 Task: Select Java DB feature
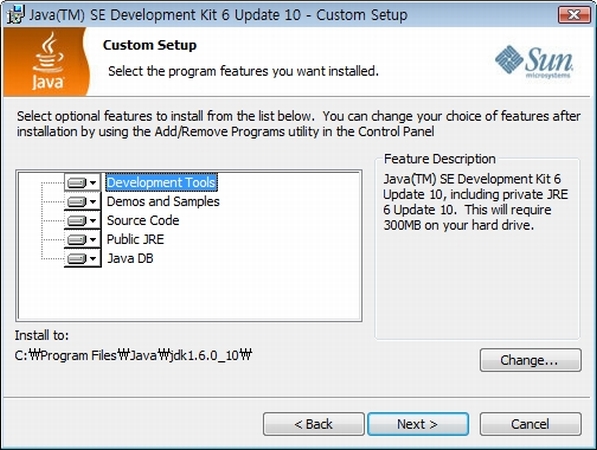pos(130,259)
